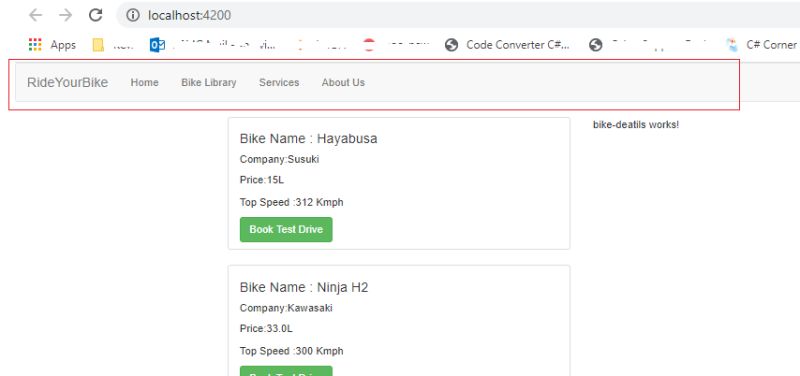This screenshot has height=376, width=800.
Task: Click 'Top Speed :300 Kmph' text
Action: 291,351
